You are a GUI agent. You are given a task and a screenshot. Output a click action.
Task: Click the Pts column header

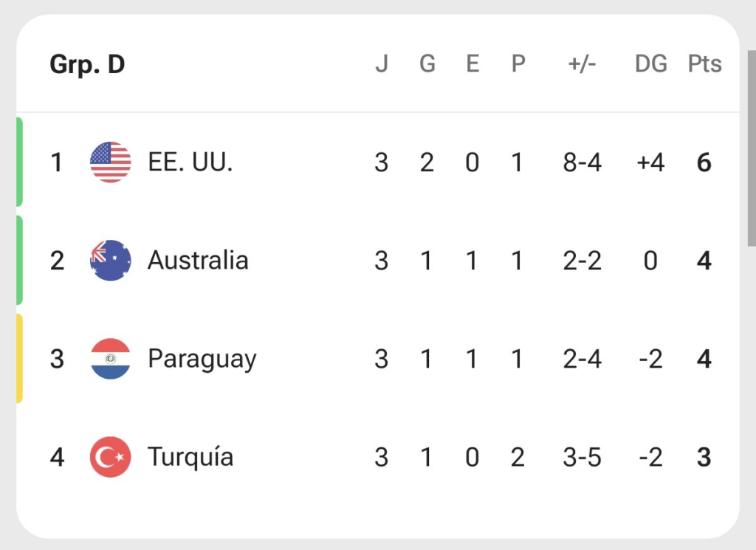point(704,63)
